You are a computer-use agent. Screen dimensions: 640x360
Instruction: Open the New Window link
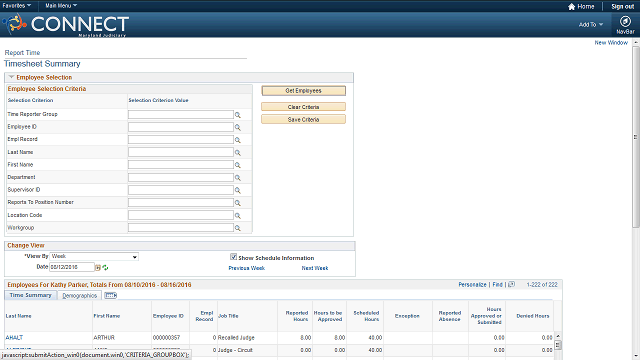click(611, 42)
